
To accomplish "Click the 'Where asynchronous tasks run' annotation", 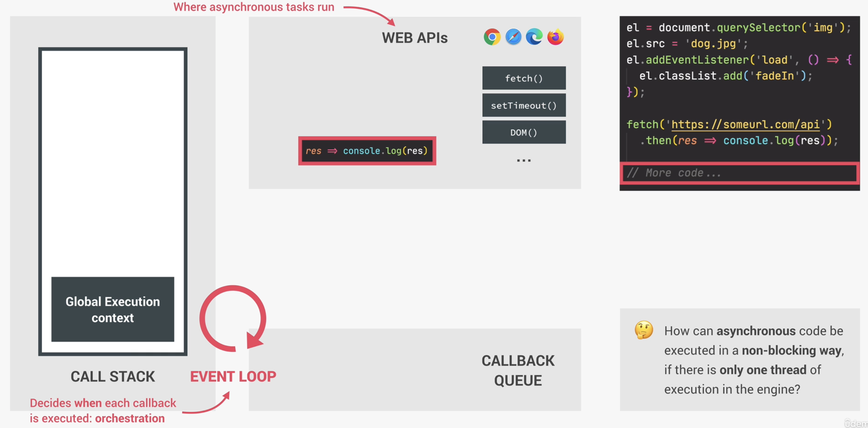I will [253, 7].
